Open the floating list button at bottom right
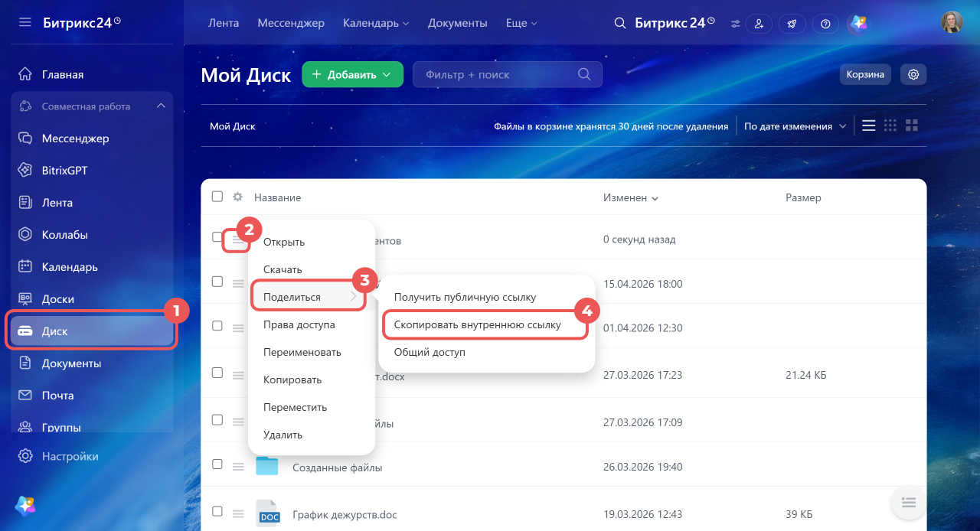This screenshot has height=531, width=980. coord(908,503)
